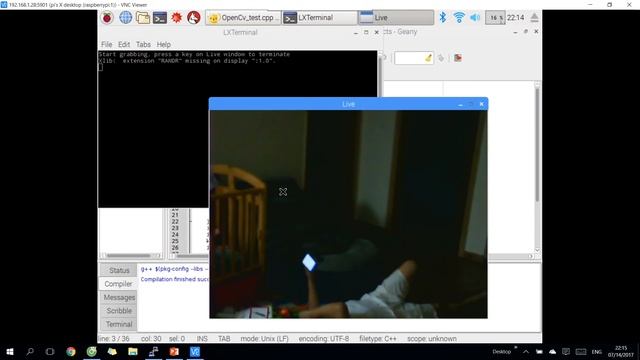640x360 pixels.
Task: Switch to OpenCv_test.cpp taskbar window
Action: 243,18
